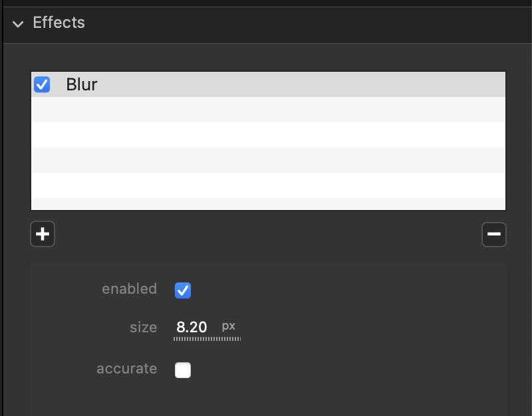Select the Blur effect row label
532x416 pixels.
(x=82, y=84)
